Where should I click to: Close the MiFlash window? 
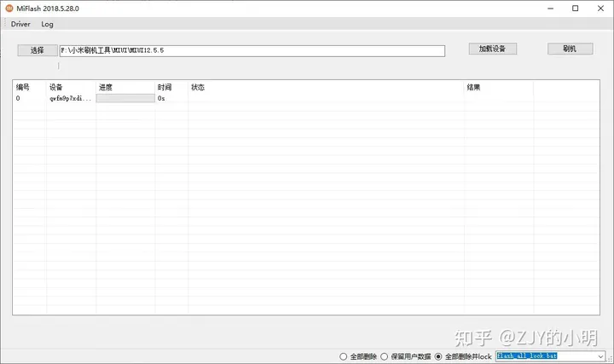[x=600, y=9]
